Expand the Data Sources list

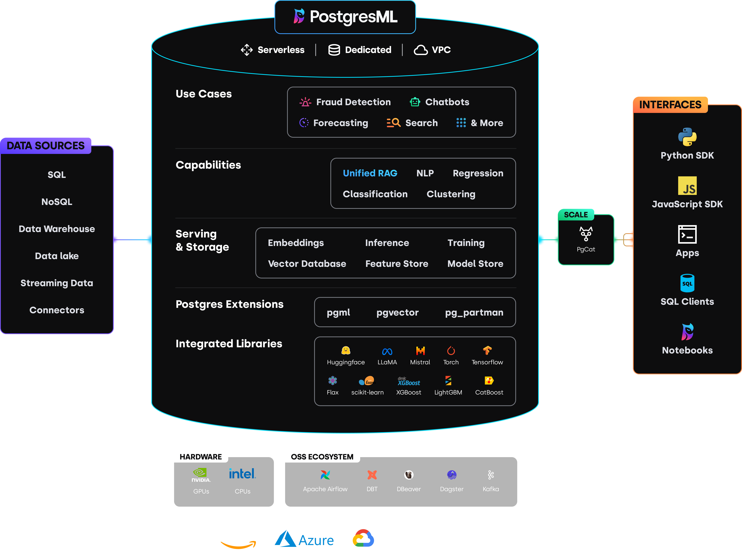coord(46,146)
